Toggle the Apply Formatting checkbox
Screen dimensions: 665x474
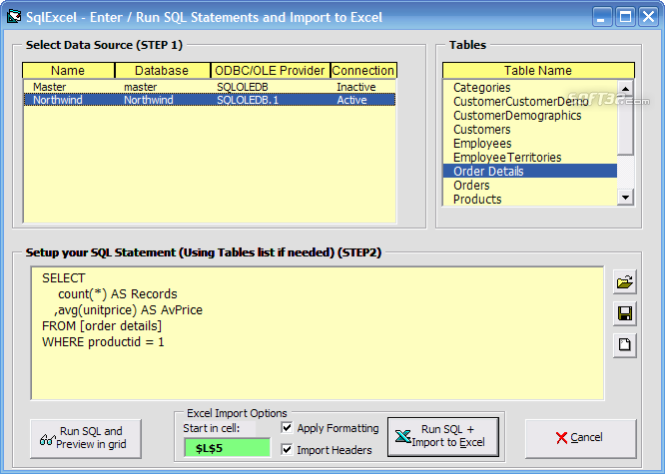point(287,427)
